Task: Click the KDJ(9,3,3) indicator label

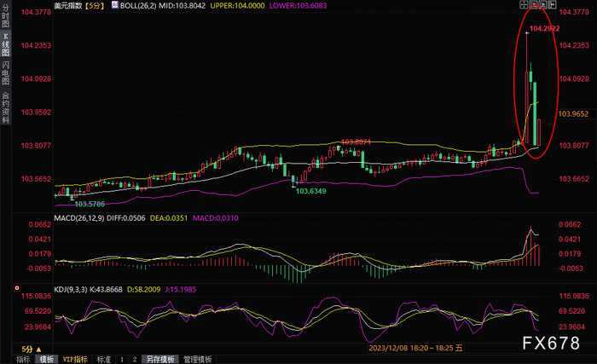Action: point(71,289)
